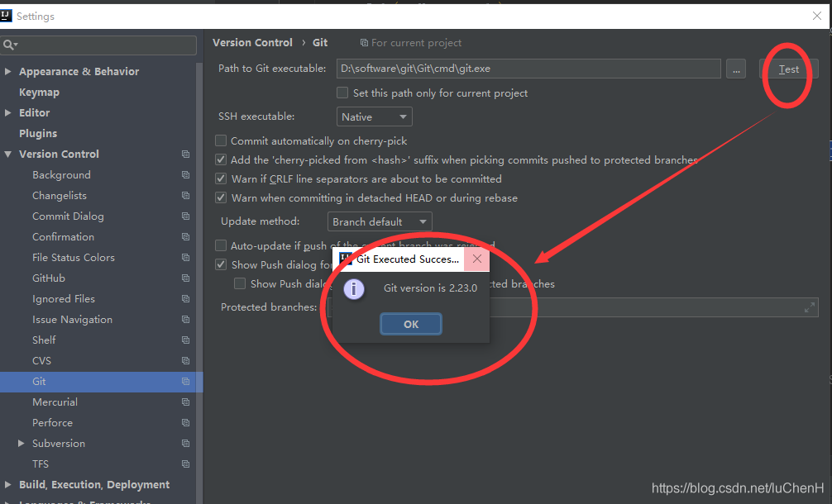Image resolution: width=832 pixels, height=504 pixels.
Task: Expand Build, Execution, Deployment section
Action: coord(7,484)
